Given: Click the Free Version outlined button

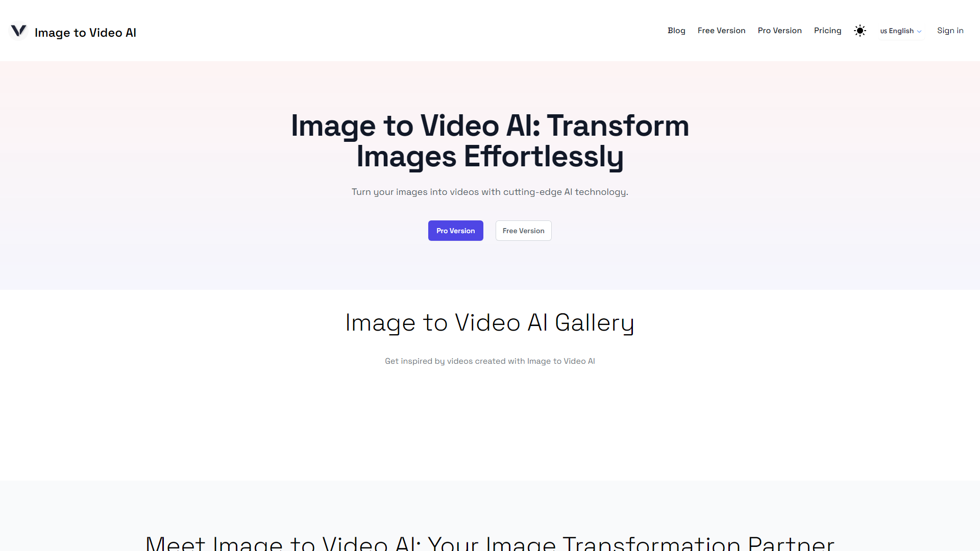Looking at the screenshot, I should (x=524, y=230).
